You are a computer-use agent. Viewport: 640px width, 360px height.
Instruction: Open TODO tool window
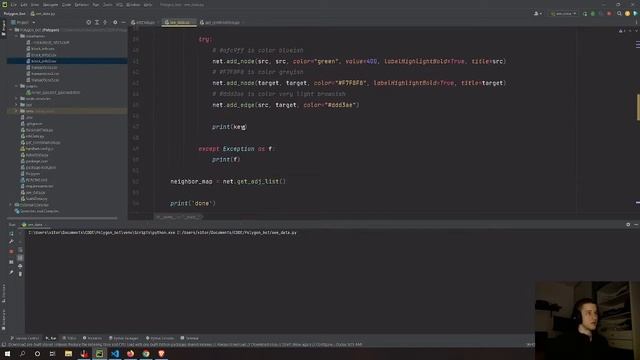(x=69, y=338)
